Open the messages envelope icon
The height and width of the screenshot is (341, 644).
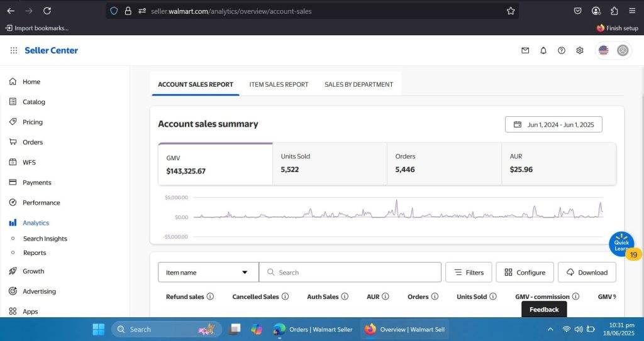[525, 51]
